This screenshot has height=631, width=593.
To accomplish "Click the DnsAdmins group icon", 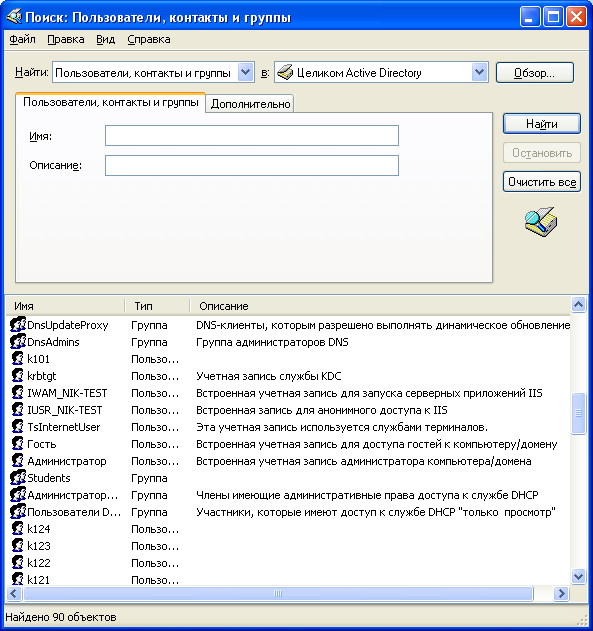I will point(18,341).
